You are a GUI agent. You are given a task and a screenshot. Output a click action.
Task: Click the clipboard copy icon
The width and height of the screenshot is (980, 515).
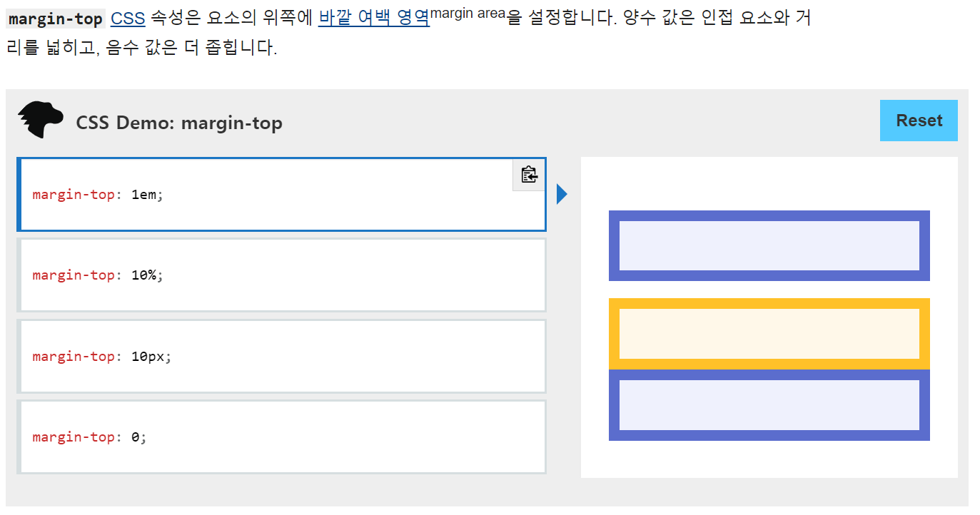tap(529, 175)
